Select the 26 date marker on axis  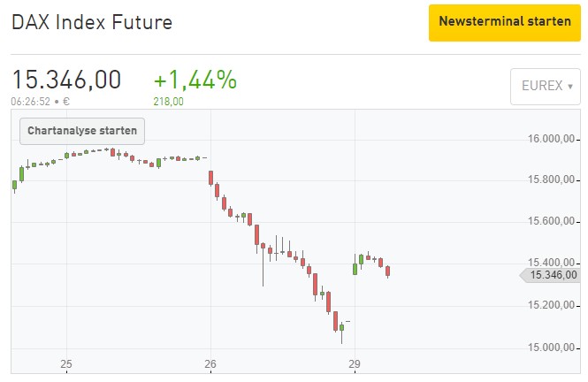[x=210, y=364]
